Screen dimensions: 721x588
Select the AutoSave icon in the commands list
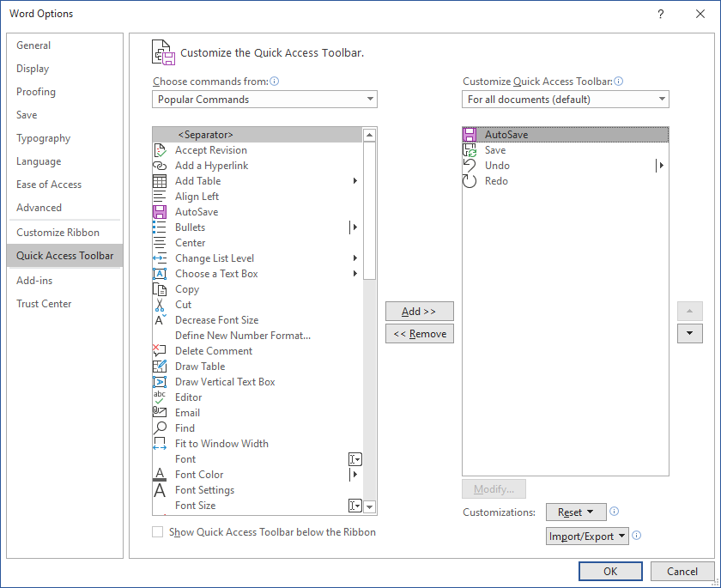160,212
